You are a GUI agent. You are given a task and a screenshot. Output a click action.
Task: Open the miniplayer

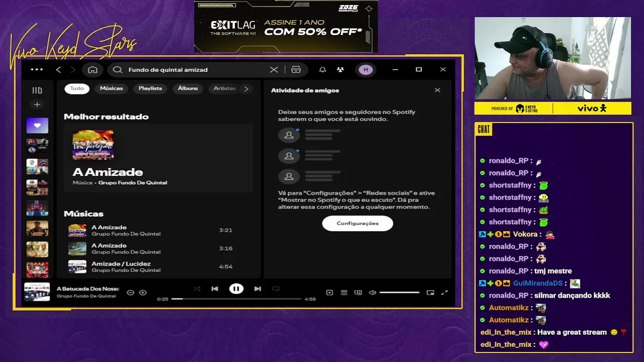(x=430, y=293)
